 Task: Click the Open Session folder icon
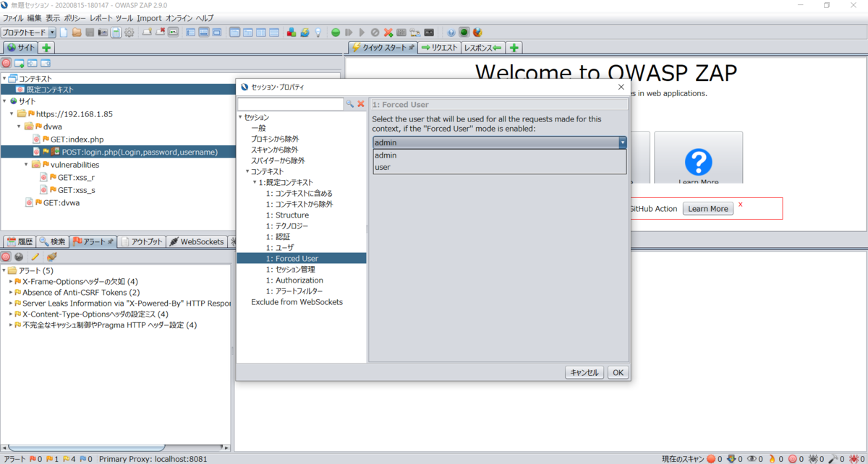77,33
